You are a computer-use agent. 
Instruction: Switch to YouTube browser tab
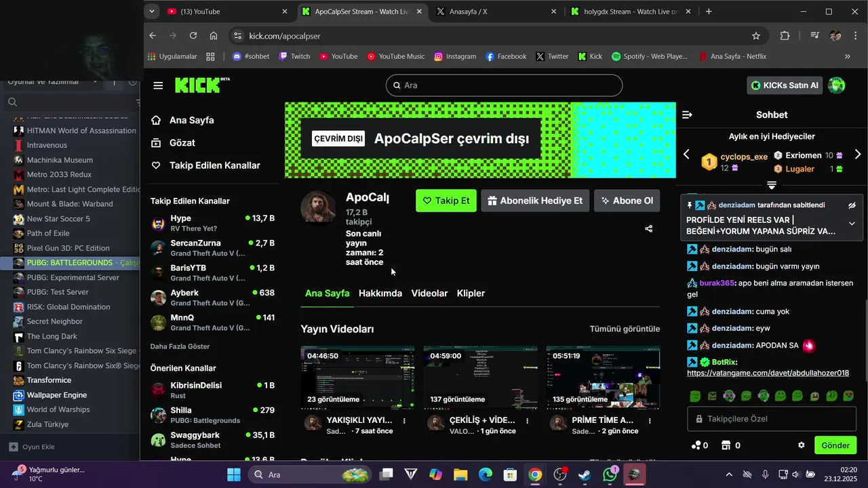coord(227,12)
